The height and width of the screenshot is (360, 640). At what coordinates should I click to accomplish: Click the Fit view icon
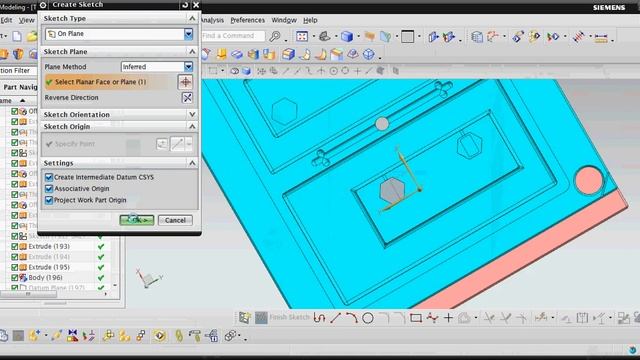302,36
